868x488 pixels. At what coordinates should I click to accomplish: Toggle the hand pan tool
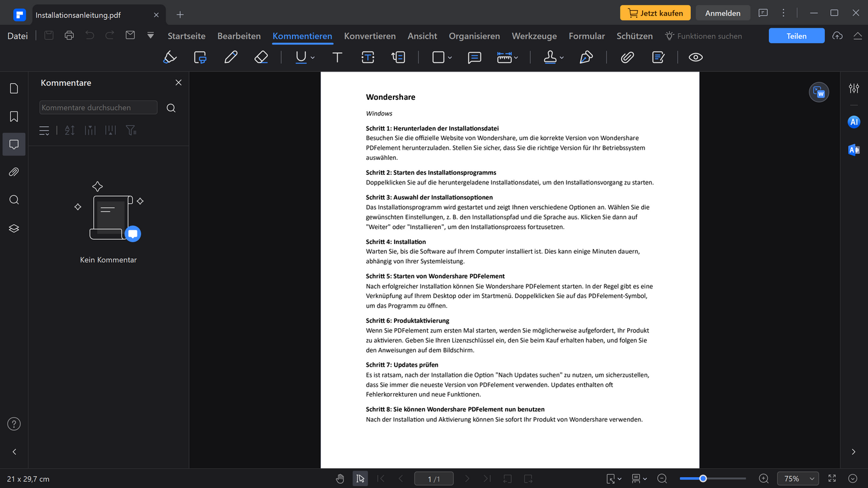340,479
